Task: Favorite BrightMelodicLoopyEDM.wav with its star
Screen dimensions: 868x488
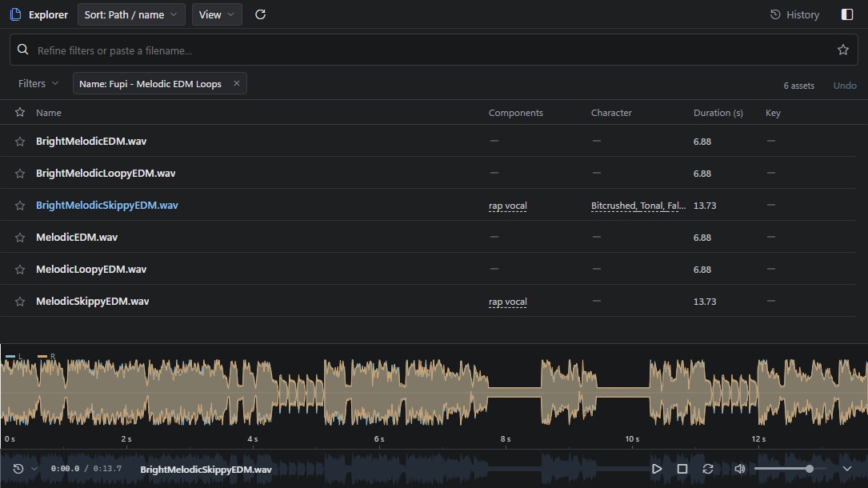Action: point(20,174)
